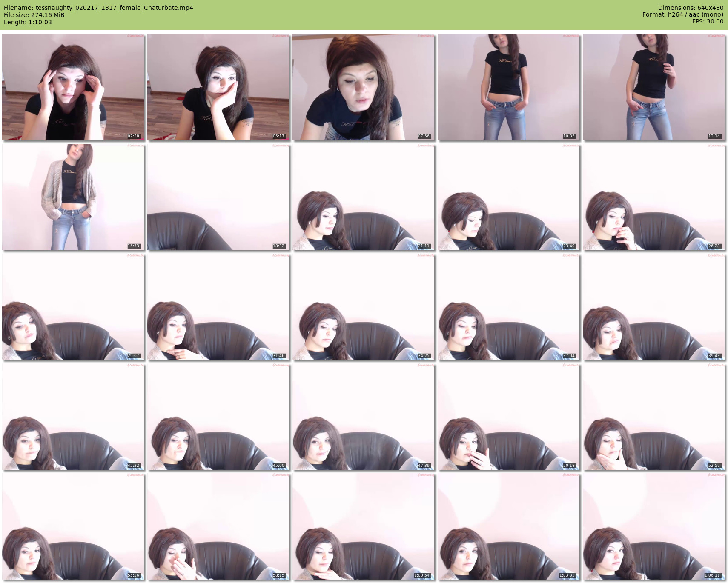The height and width of the screenshot is (583, 728).
Task: Click the 42:22 timestamp label
Action: pos(133,466)
